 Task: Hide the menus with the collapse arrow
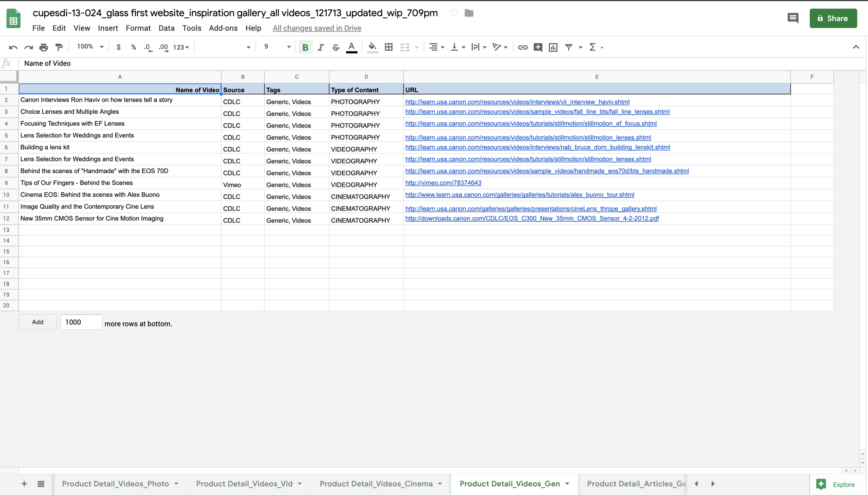click(856, 47)
